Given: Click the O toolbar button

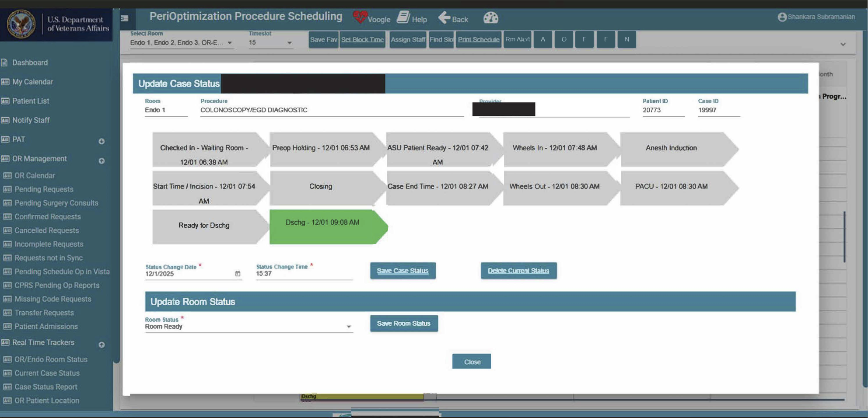Looking at the screenshot, I should (x=564, y=39).
